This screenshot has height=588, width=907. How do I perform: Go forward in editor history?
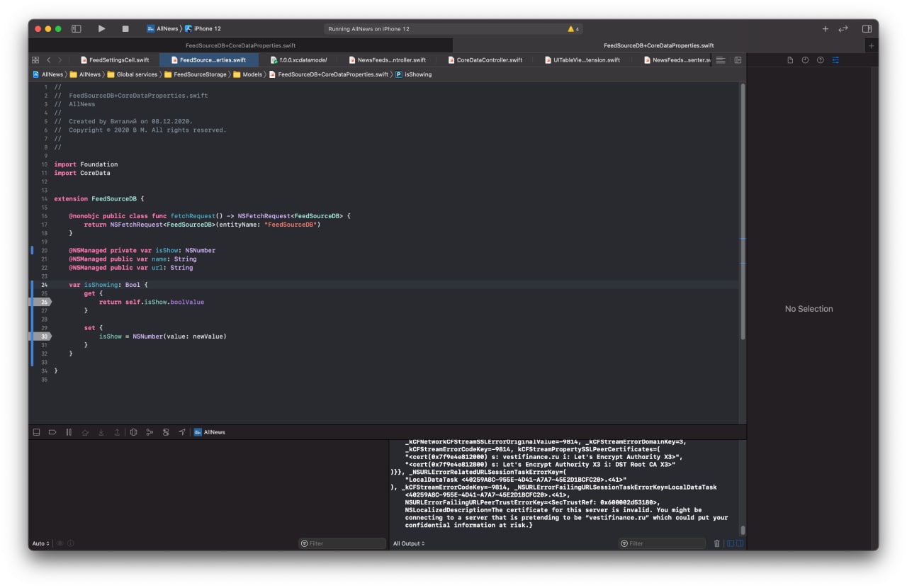60,60
